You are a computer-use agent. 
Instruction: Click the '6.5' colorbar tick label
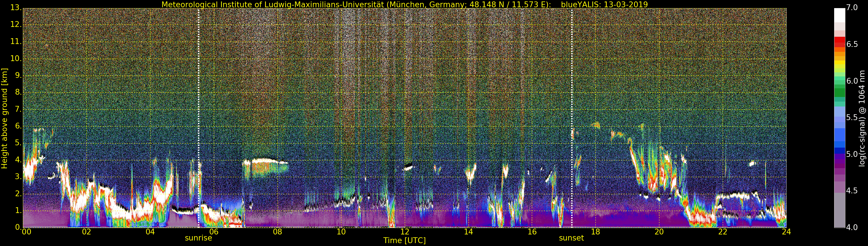point(852,44)
